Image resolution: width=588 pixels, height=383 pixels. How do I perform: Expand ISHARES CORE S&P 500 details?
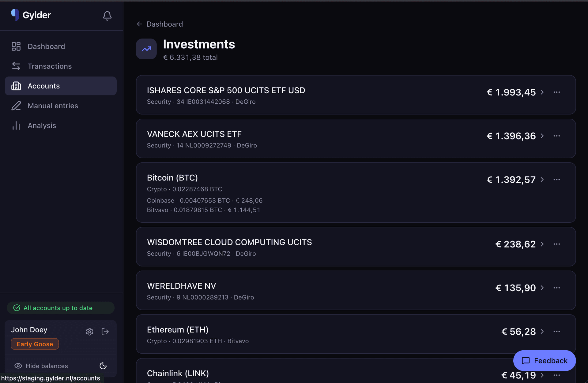(542, 92)
